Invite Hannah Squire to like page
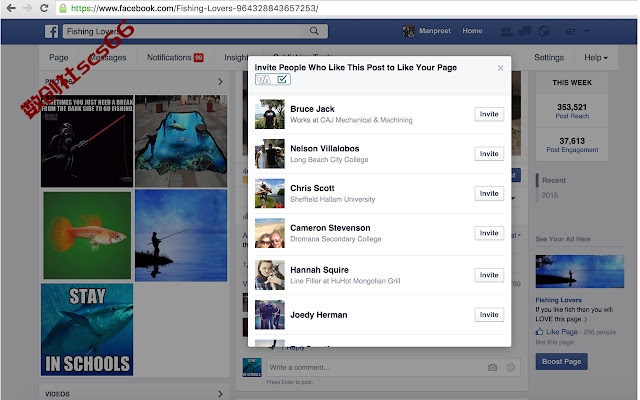 (489, 275)
